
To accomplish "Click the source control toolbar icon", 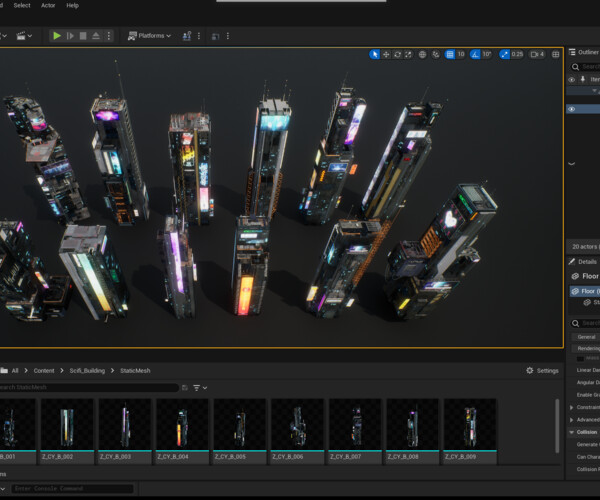I will pos(215,36).
